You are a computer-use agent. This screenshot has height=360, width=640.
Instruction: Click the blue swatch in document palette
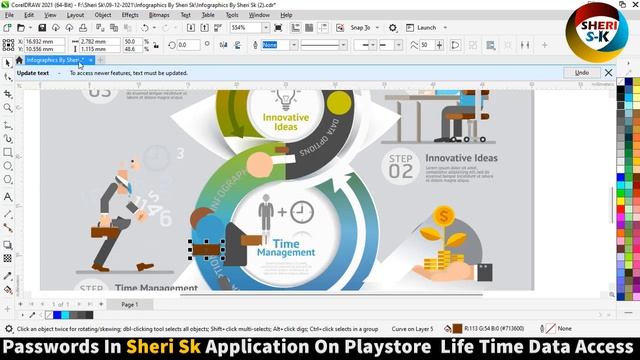point(57,315)
